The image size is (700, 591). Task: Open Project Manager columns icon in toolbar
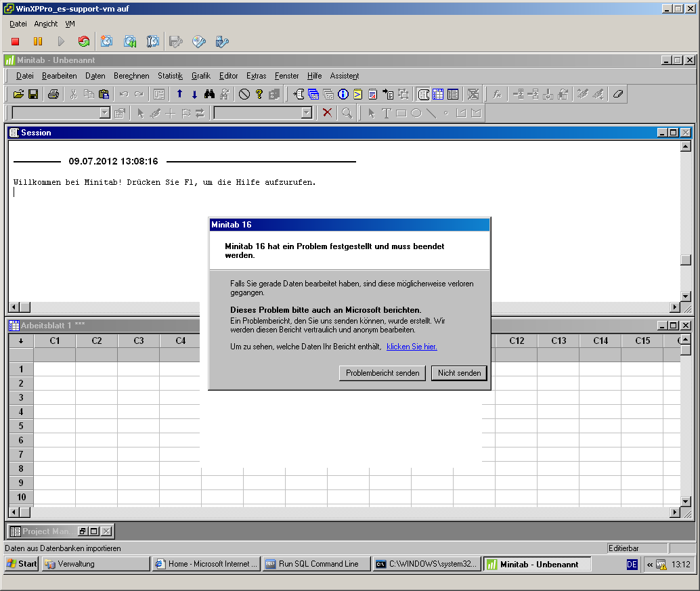453,94
